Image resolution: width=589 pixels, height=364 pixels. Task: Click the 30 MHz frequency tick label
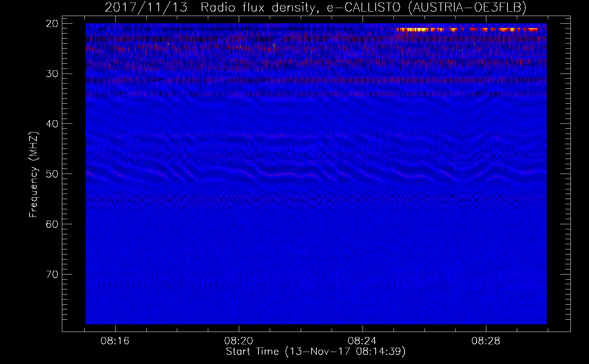(x=52, y=74)
